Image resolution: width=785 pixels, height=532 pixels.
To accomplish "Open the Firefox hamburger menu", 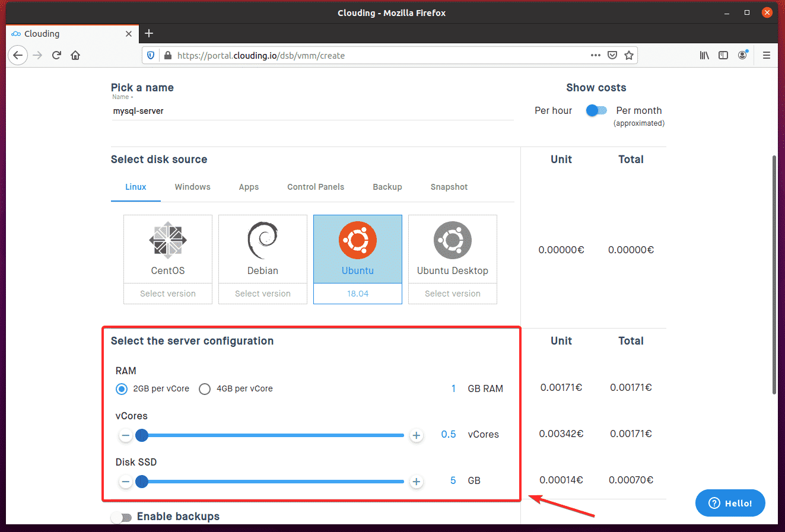I will click(x=766, y=55).
